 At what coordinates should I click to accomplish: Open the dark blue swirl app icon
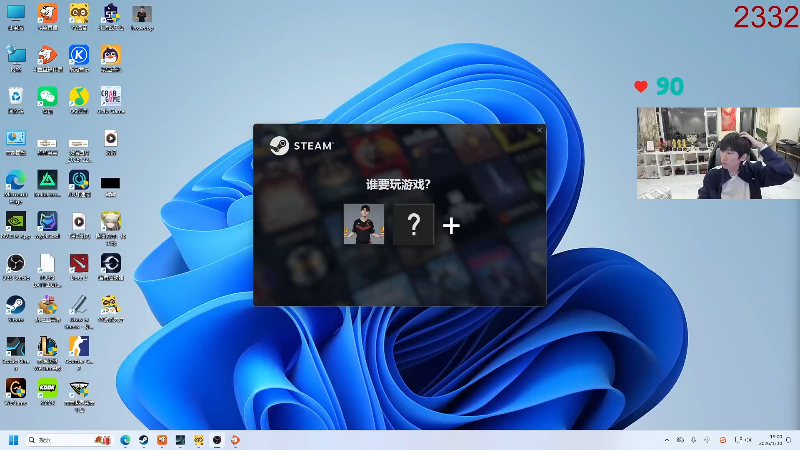(x=111, y=267)
